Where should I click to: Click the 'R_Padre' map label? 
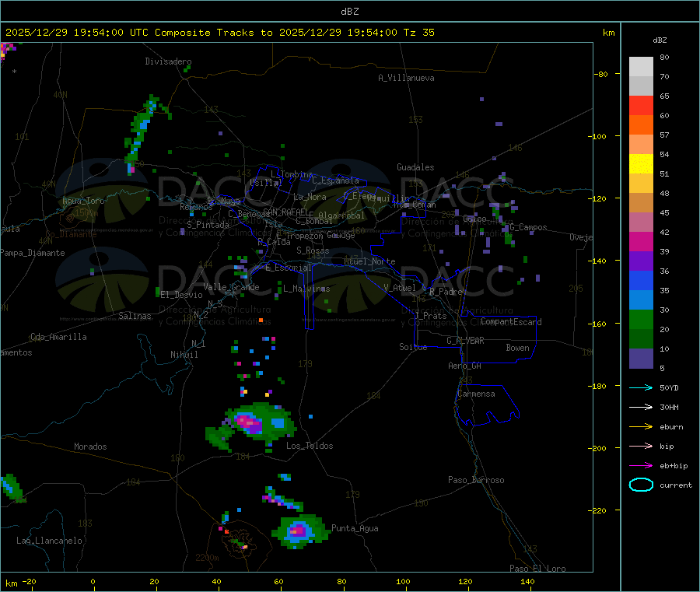446,292
